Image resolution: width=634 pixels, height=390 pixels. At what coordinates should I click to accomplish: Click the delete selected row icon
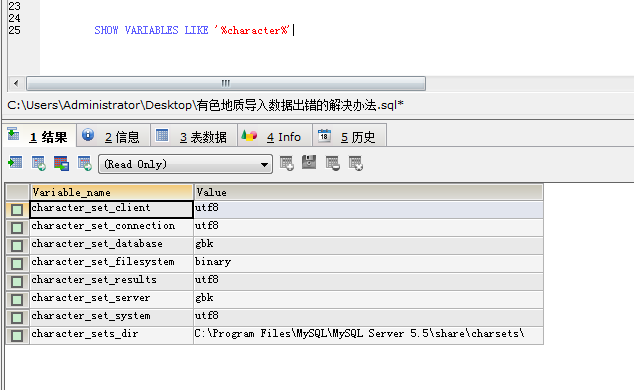333,163
